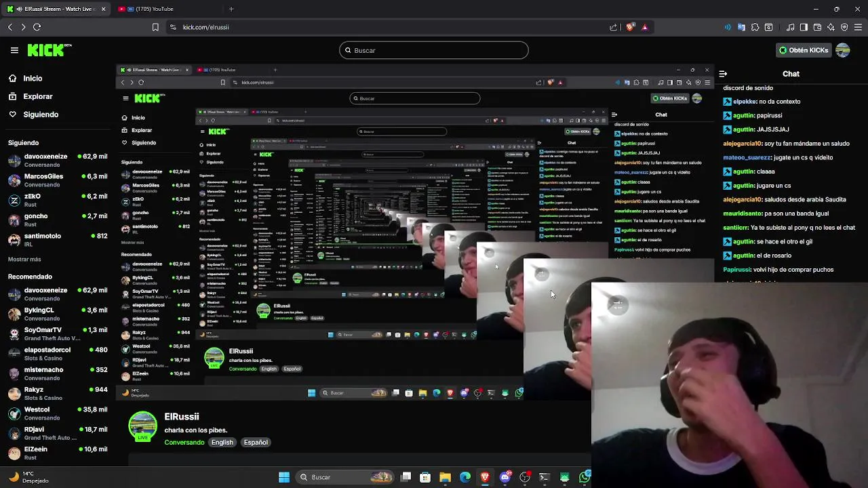Open RDjavi recommended channel
This screenshot has width=868, height=488.
point(58,433)
